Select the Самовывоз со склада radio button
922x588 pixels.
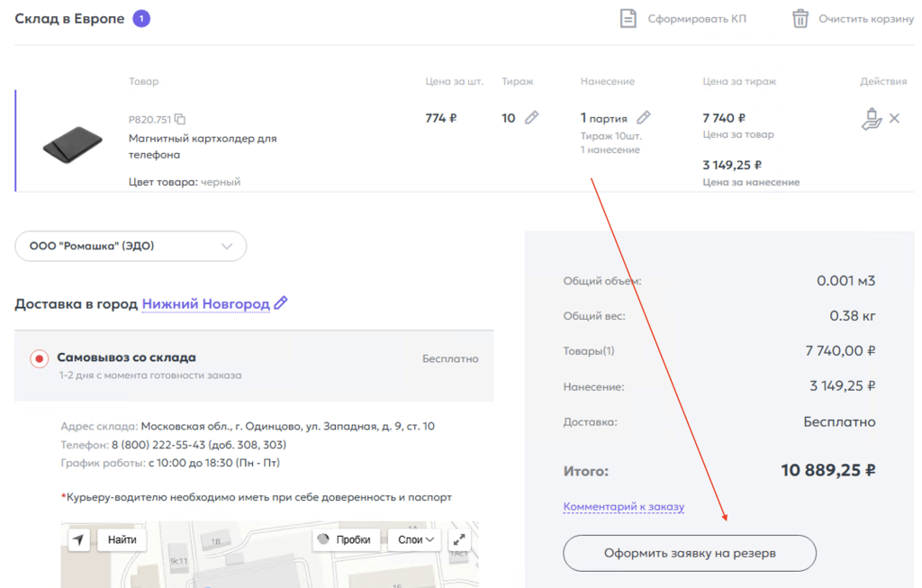click(39, 358)
